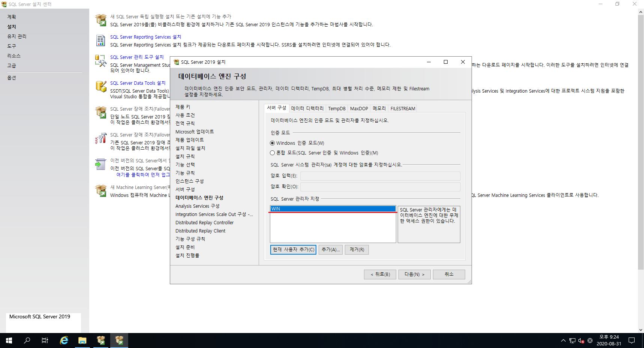Screen dimensions: 644x348
Task: Open the 계획 page in Installation Center
Action: (12, 17)
